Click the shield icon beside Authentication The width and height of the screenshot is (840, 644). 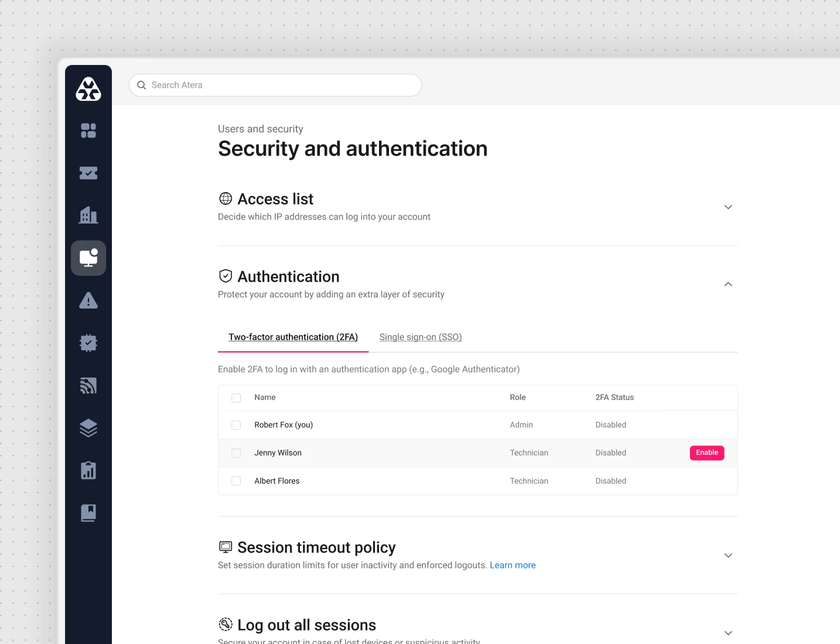226,276
